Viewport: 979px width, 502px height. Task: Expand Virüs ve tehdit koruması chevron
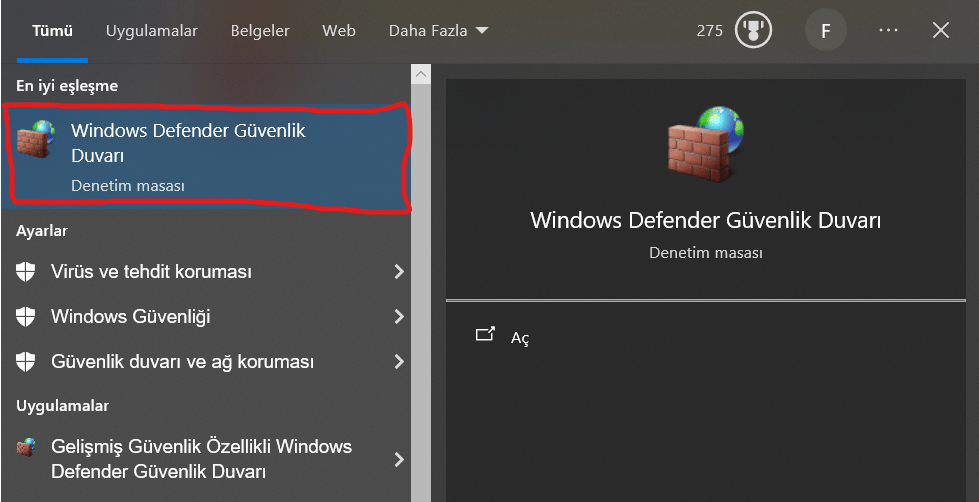tap(399, 272)
